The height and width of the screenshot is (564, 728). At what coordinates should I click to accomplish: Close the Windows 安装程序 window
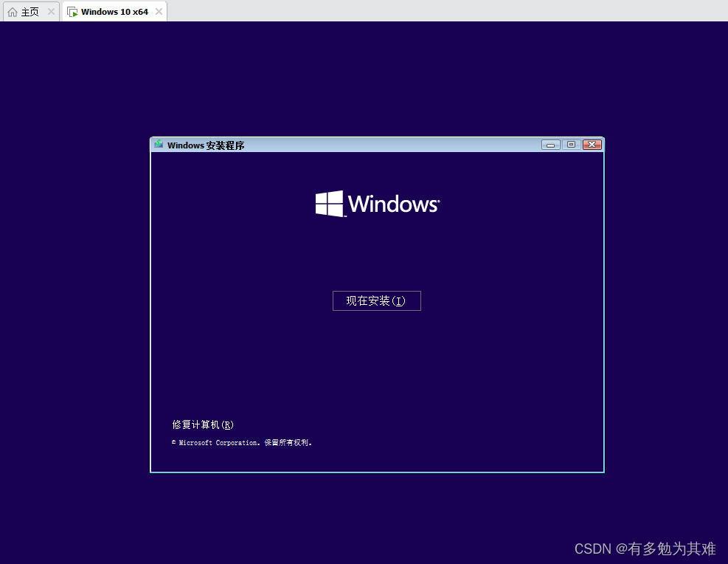point(592,145)
